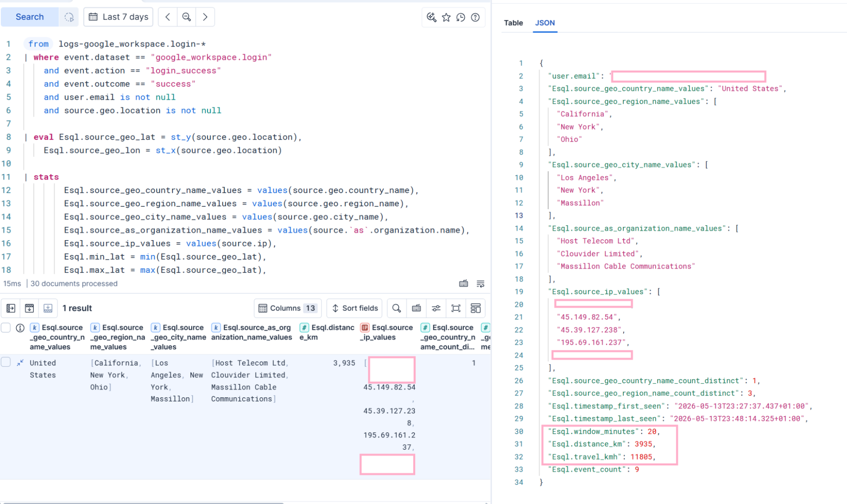Click the info circle icon in table header
Image resolution: width=847 pixels, height=504 pixels.
coord(20,328)
